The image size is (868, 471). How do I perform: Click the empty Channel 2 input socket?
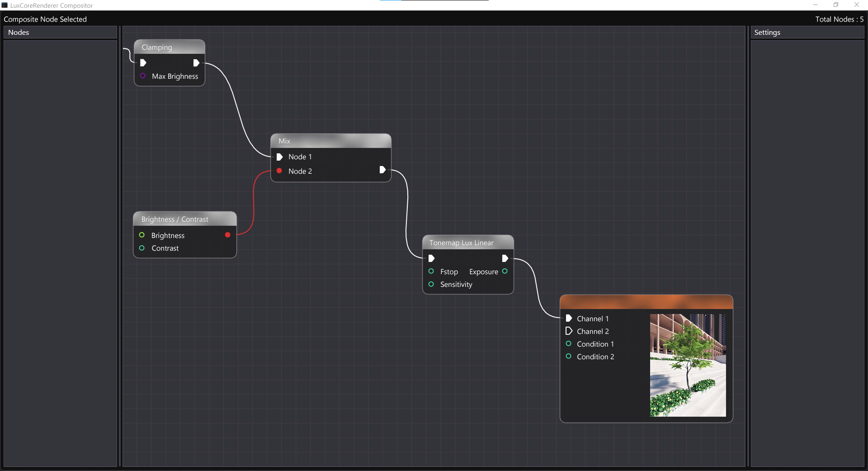pos(569,331)
